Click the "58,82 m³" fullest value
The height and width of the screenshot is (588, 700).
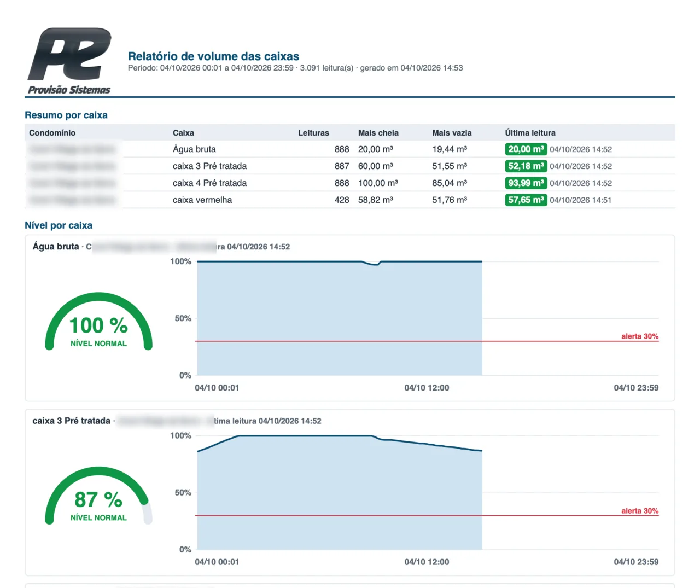click(376, 200)
